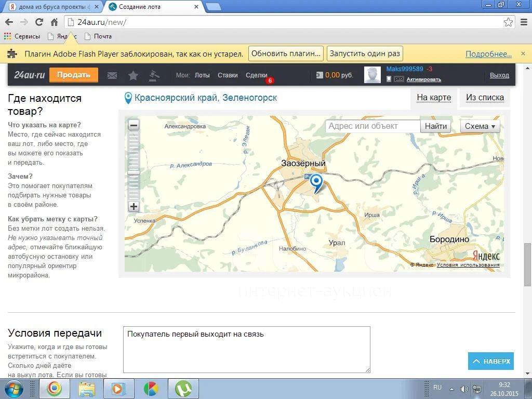Click the browser Forward arrow
The height and width of the screenshot is (399, 532).
[x=24, y=22]
